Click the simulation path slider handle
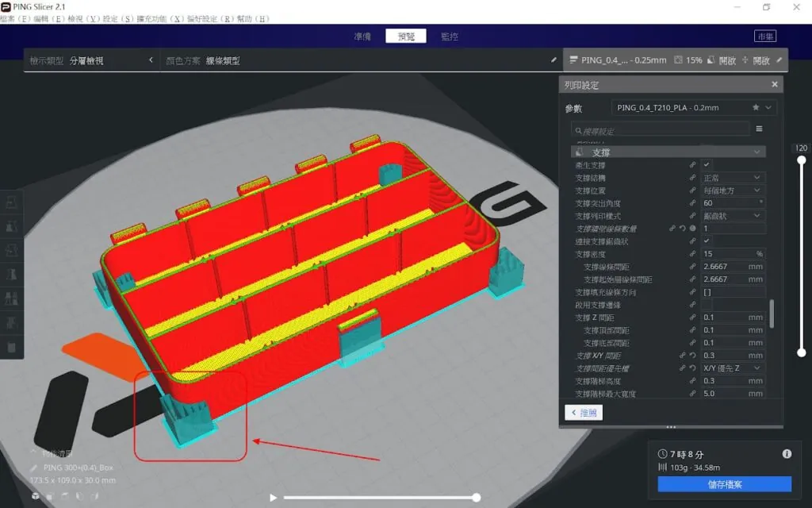This screenshot has height=508, width=812. [x=476, y=498]
